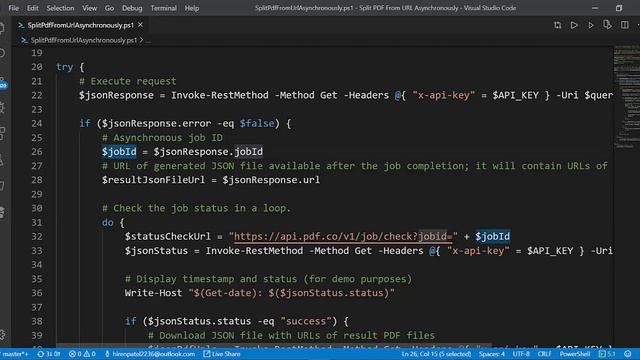This screenshot has width=640, height=360.
Task: Open the Edit menu
Action: point(33,8)
